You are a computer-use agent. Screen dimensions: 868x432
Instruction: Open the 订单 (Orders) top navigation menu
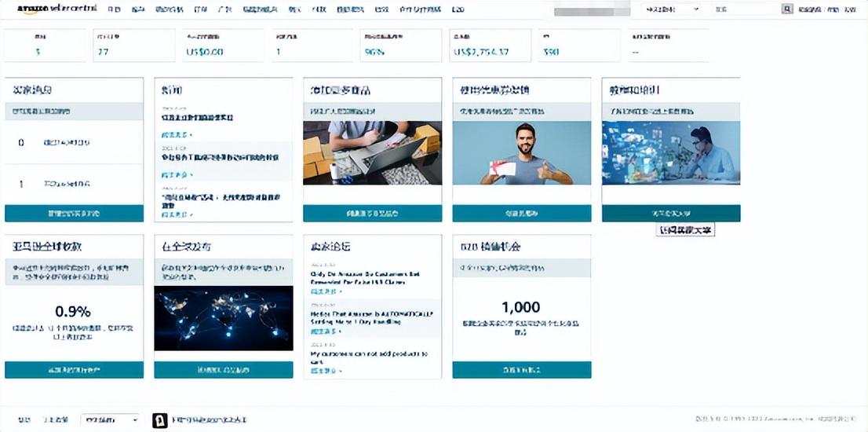[200, 9]
